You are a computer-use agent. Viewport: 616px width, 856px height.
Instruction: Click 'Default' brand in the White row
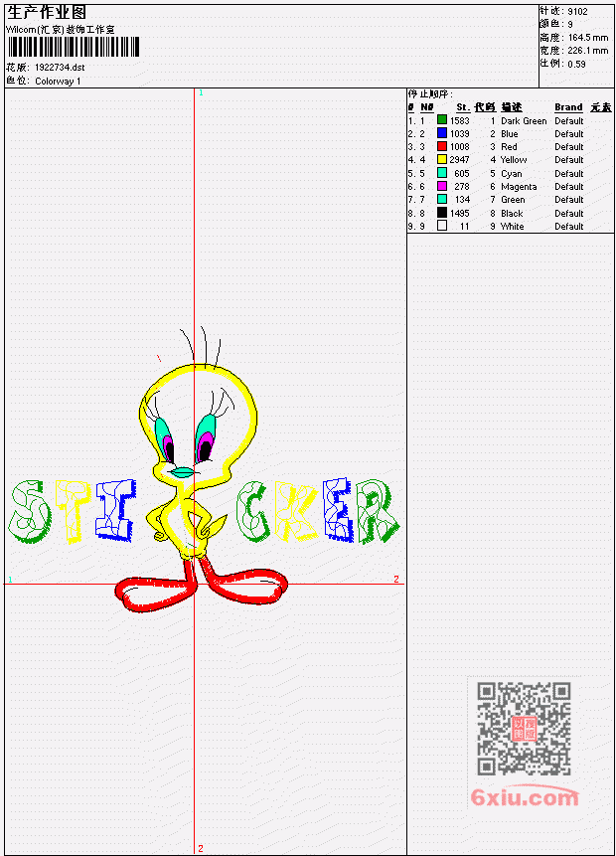point(569,226)
